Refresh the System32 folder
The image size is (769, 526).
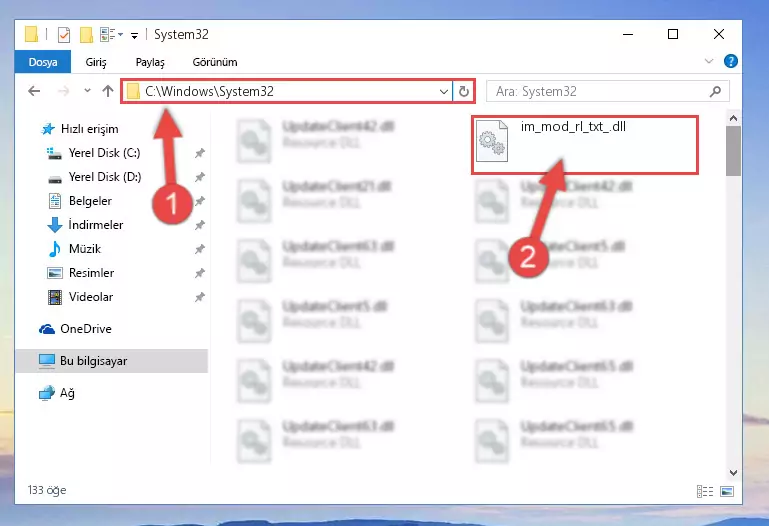(x=463, y=92)
